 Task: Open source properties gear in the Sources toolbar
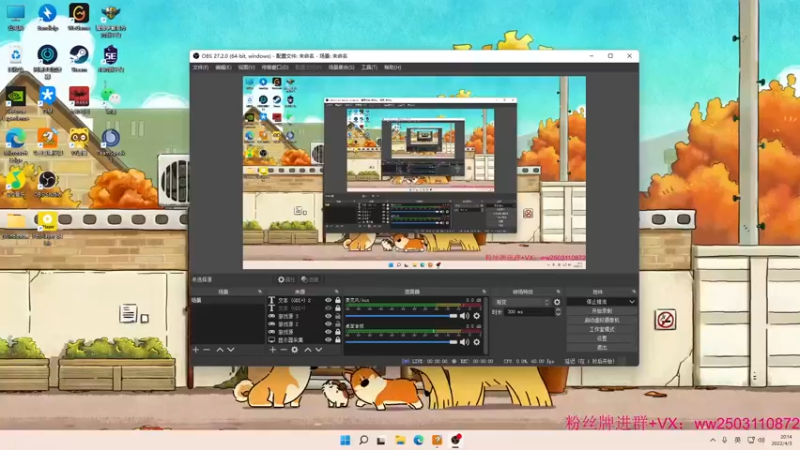coord(295,350)
